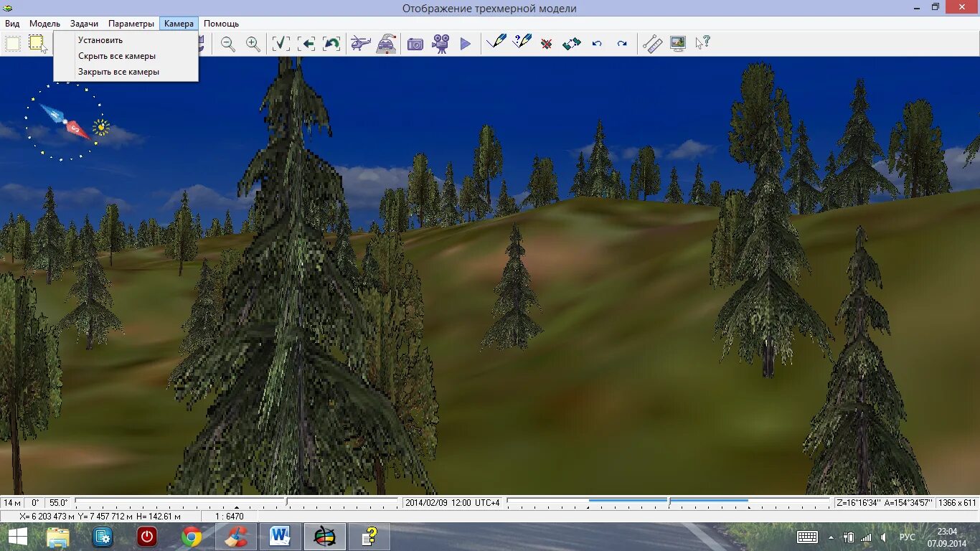The width and height of the screenshot is (980, 551).
Task: Open video recording with the movie camera icon
Action: point(440,44)
